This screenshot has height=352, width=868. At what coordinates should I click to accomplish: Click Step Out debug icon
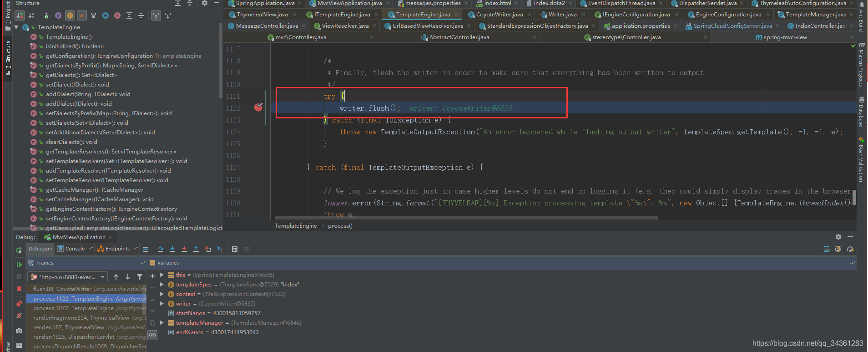point(196,249)
